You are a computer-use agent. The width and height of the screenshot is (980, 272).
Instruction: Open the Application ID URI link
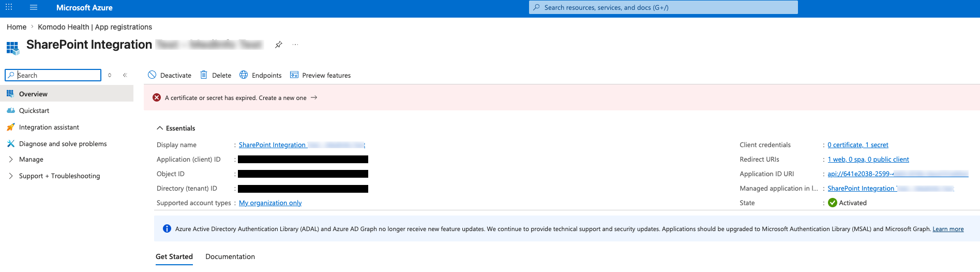point(898,174)
